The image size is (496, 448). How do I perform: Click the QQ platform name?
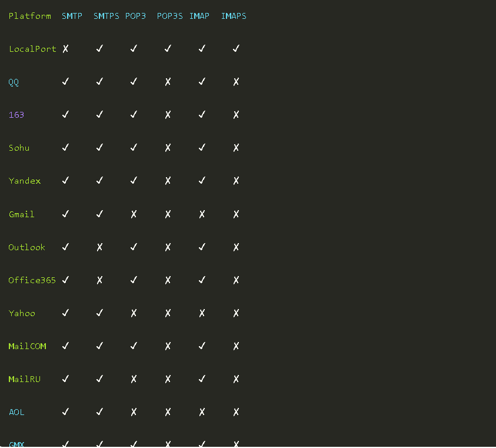point(14,82)
